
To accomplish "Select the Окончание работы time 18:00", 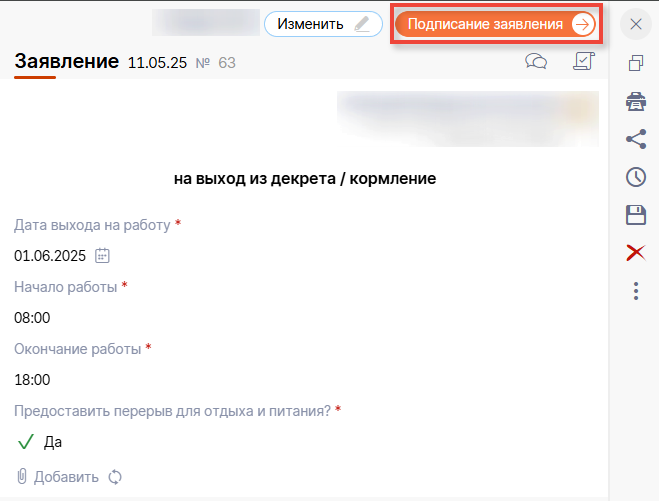I will point(32,380).
